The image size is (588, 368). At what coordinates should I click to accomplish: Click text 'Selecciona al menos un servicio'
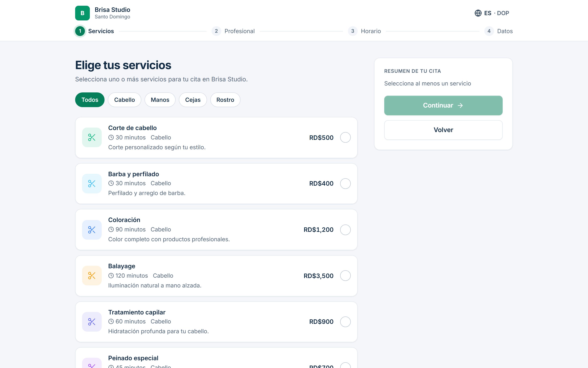pyautogui.click(x=427, y=83)
